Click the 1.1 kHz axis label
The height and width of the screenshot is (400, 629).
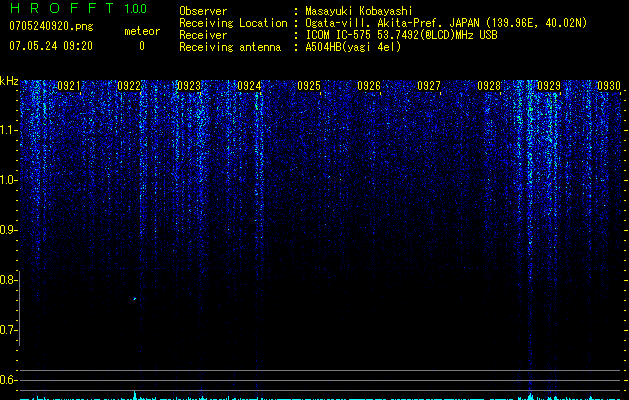(x=9, y=130)
